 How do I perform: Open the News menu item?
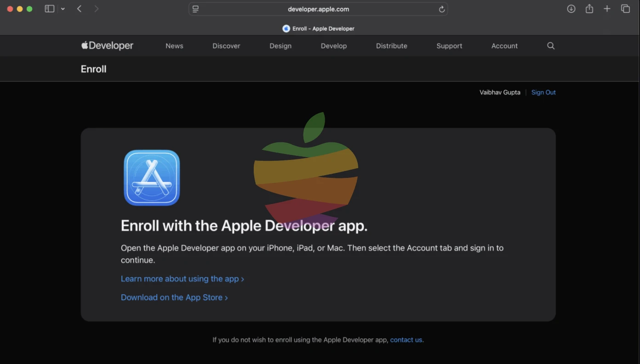[x=174, y=46]
